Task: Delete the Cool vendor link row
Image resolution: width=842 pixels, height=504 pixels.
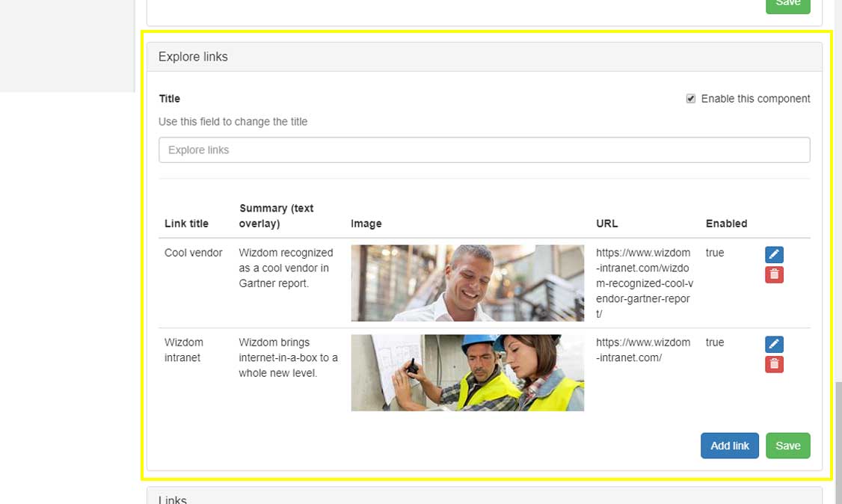Action: click(x=774, y=275)
